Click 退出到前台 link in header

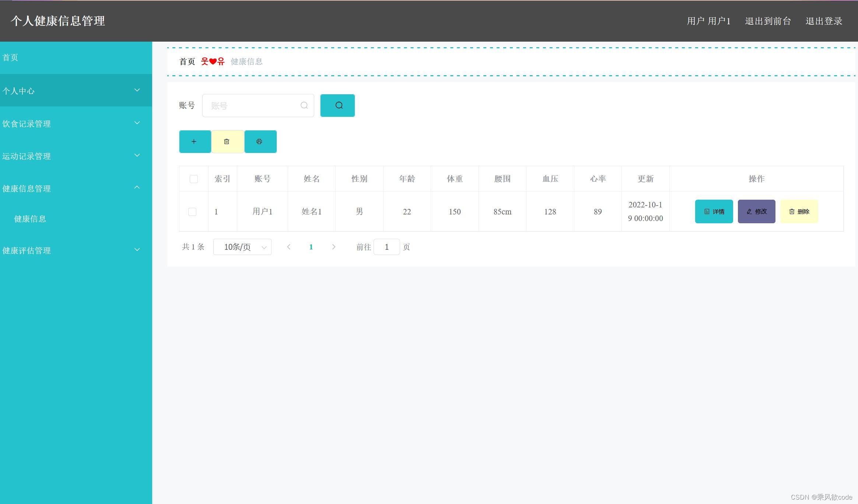pos(768,21)
